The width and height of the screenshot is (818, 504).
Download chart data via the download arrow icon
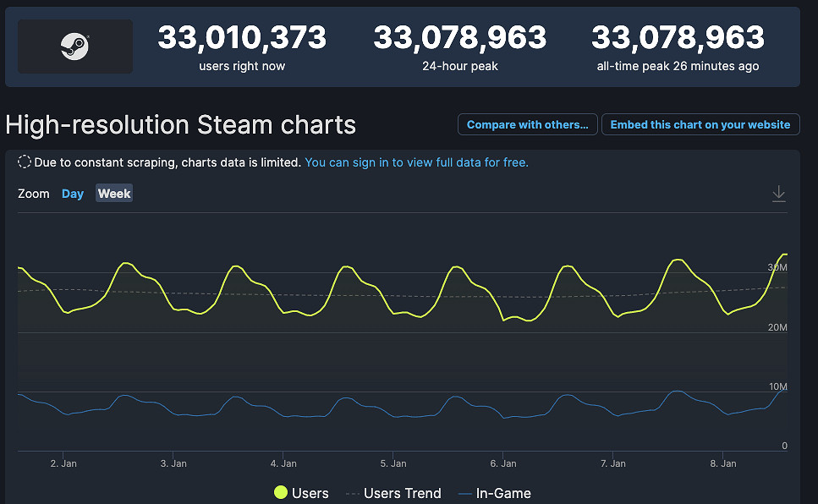coord(778,193)
